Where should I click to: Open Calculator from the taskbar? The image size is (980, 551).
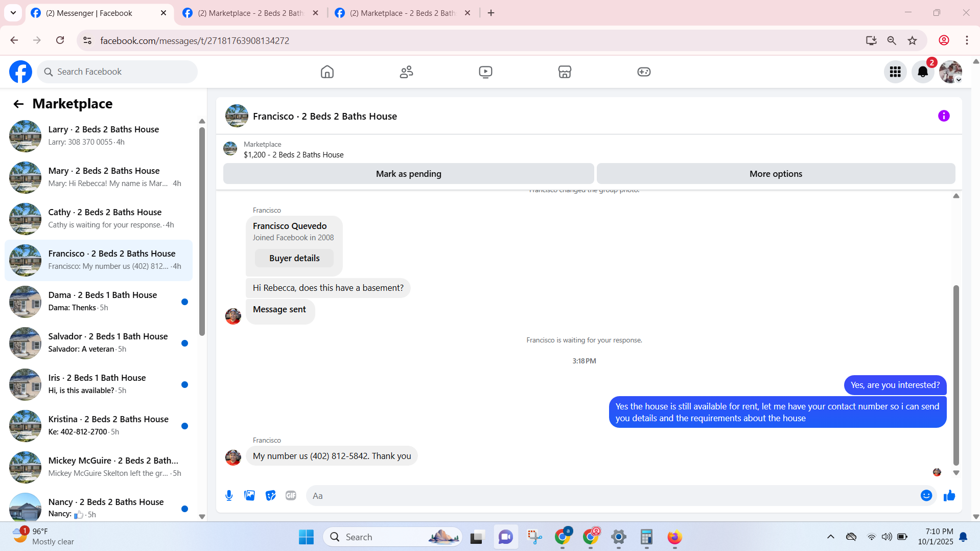tap(646, 537)
